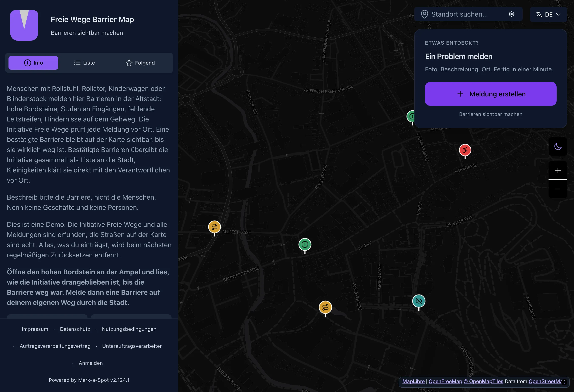
Task: Select the green warning marker near Markt
Action: [305, 245]
